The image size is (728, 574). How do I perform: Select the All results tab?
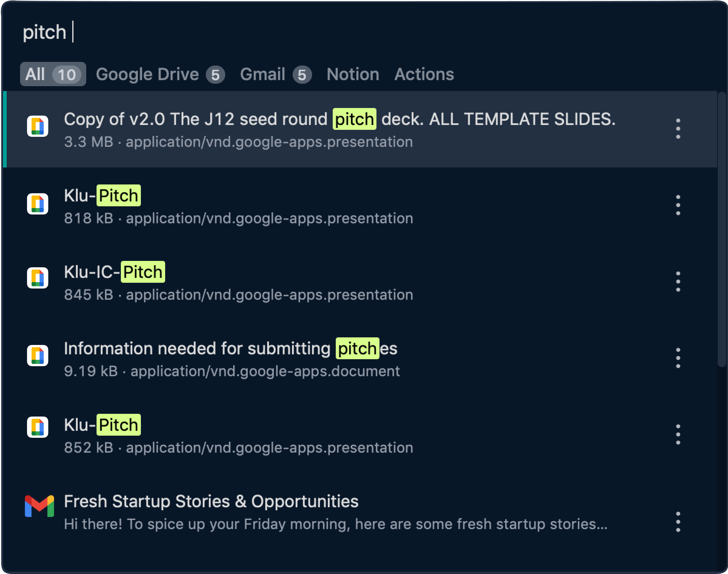(53, 74)
